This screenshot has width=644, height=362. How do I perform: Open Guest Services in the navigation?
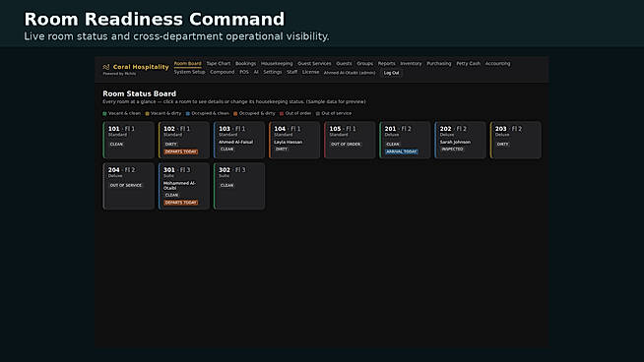(314, 64)
